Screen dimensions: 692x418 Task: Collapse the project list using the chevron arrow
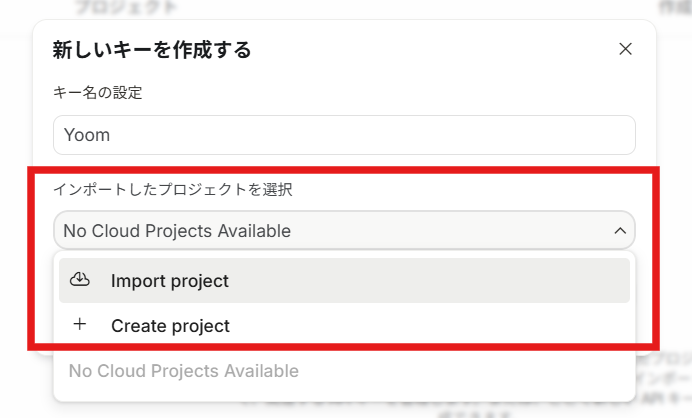(x=620, y=231)
